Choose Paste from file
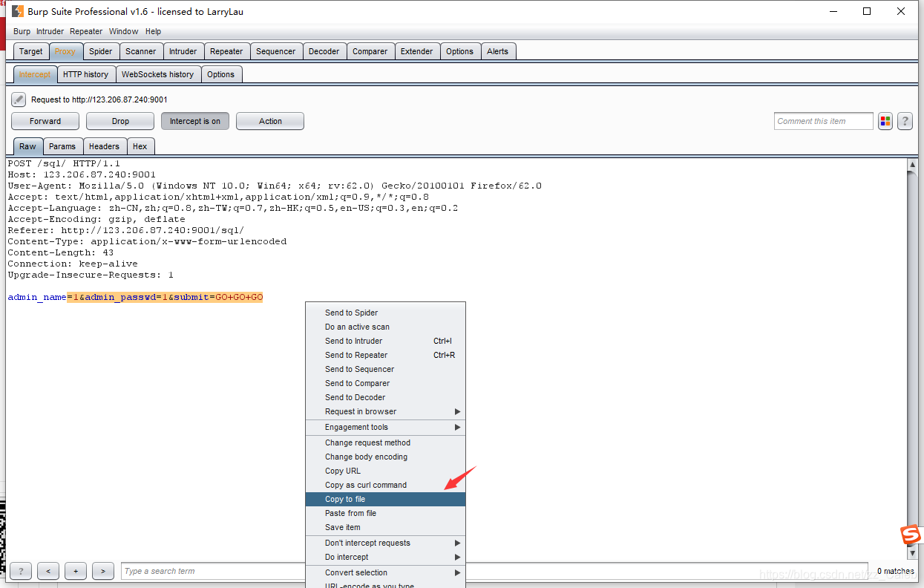 click(x=385, y=513)
